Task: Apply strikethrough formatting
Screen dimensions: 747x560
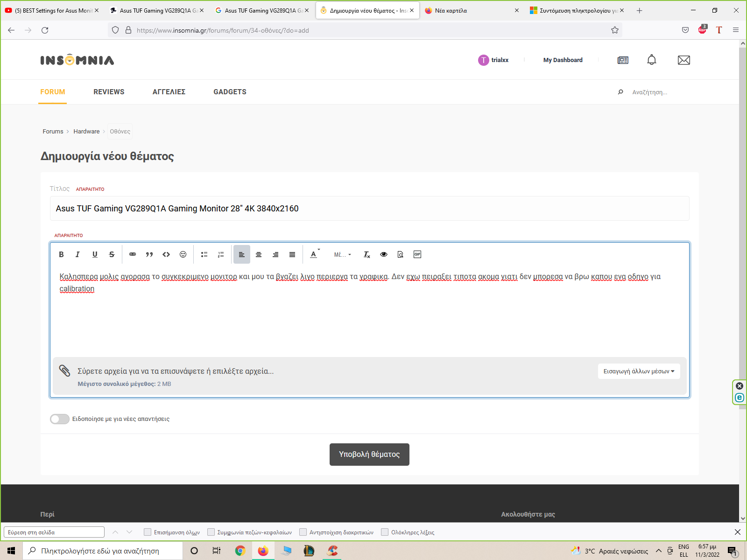Action: click(112, 254)
